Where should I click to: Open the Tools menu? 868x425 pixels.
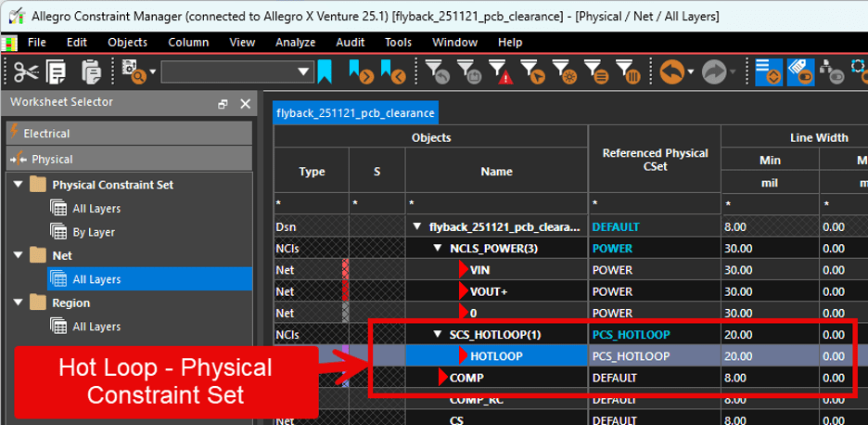point(398,42)
